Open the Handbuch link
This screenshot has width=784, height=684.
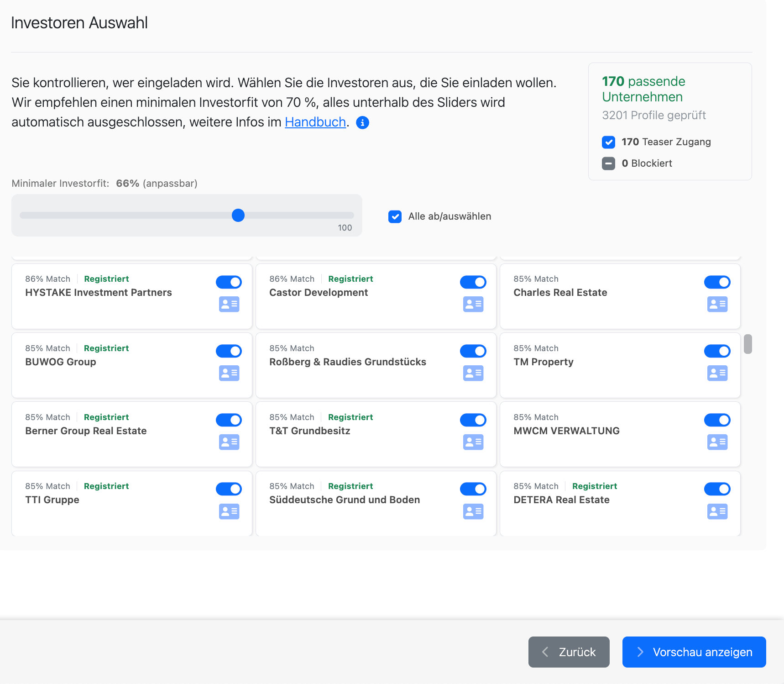click(x=315, y=122)
